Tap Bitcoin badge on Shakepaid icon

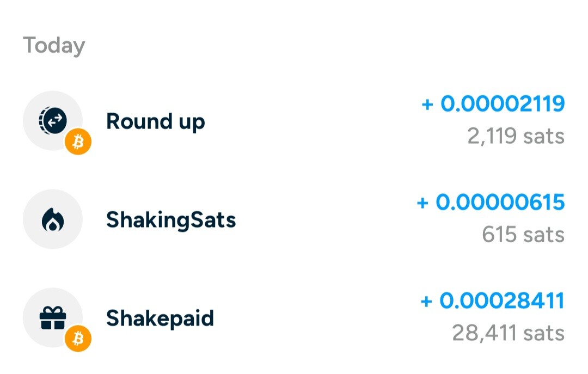coord(78,339)
